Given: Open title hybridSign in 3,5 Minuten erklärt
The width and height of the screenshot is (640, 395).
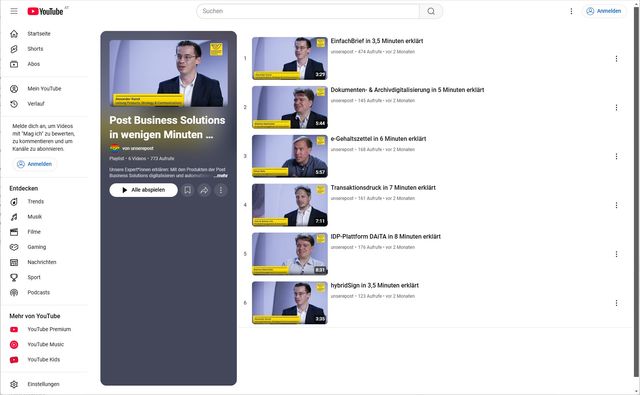Looking at the screenshot, I should pyautogui.click(x=375, y=286).
